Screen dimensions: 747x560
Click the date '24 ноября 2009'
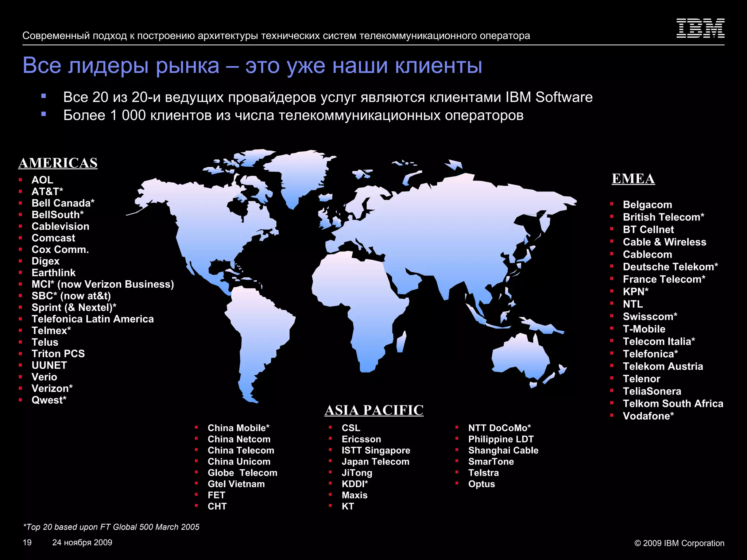pos(82,542)
